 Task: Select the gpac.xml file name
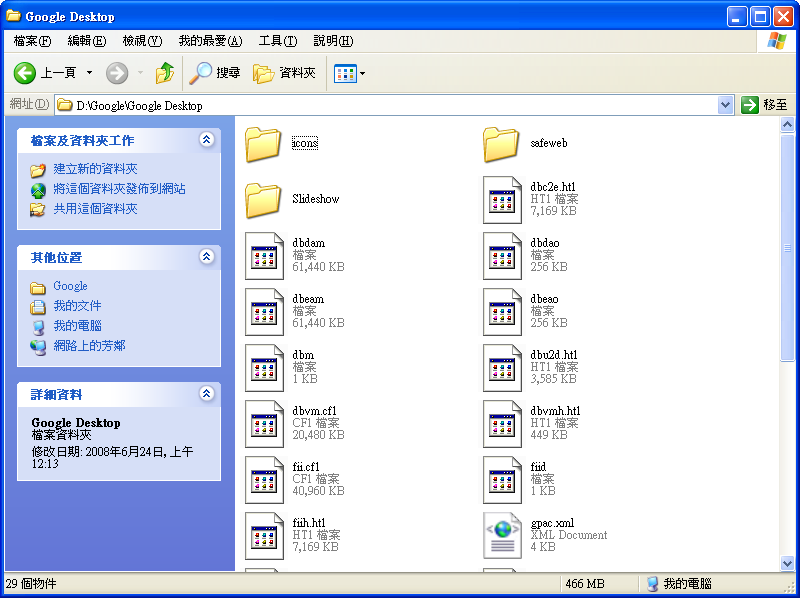[553, 523]
